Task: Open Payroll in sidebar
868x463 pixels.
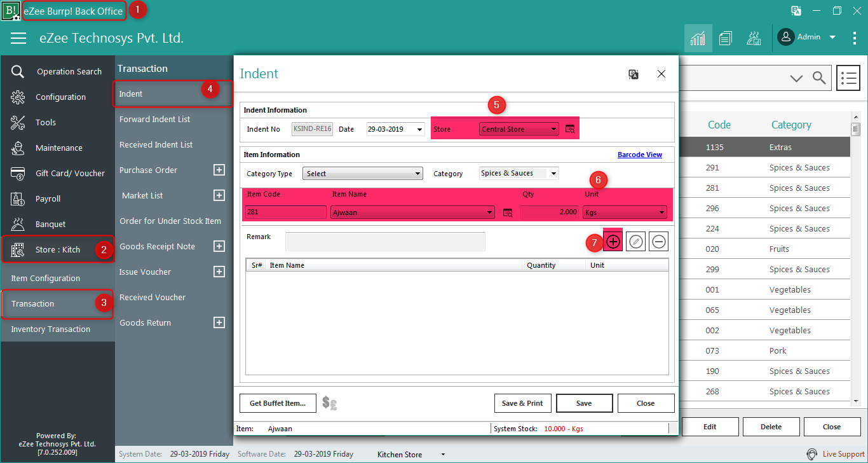Action: (57, 198)
